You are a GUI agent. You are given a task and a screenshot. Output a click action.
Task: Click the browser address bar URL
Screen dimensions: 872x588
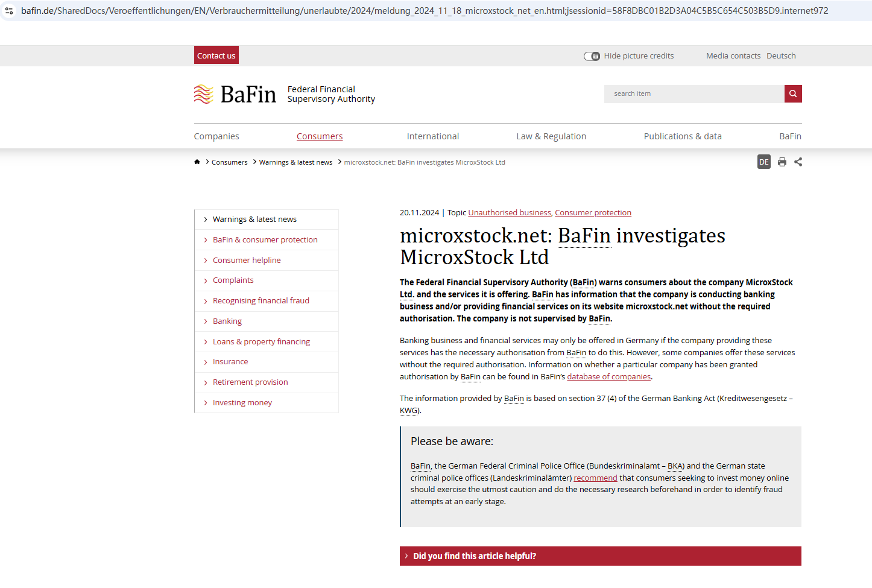point(425,11)
